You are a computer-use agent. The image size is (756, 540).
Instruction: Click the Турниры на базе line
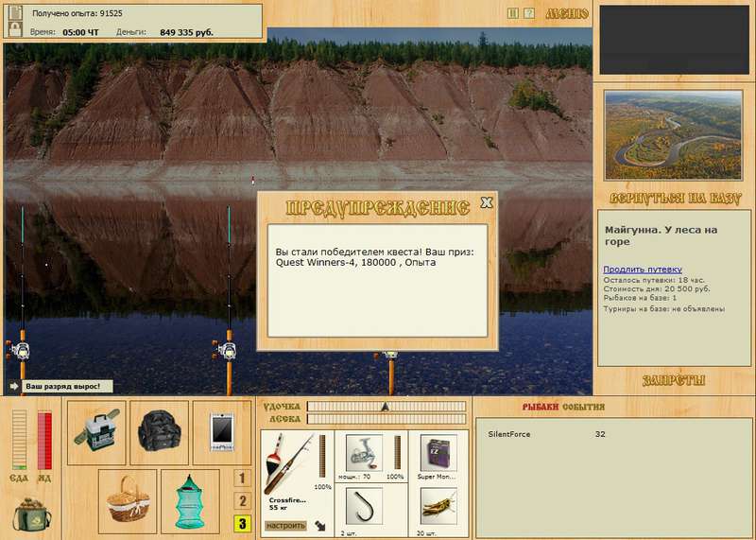point(664,309)
